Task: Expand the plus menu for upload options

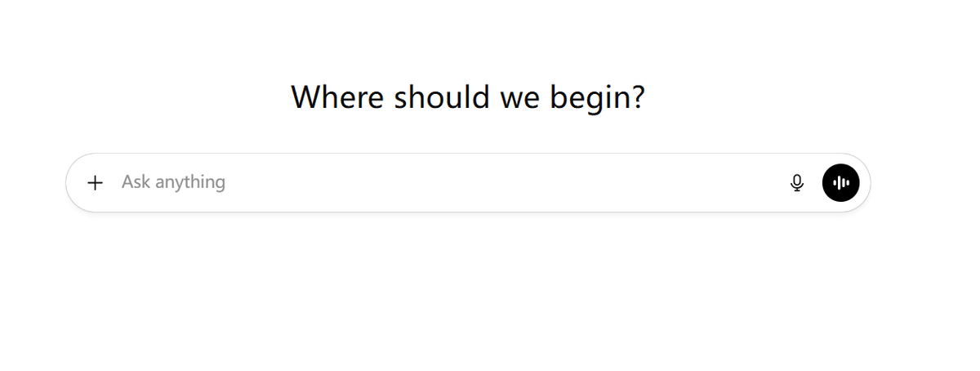Action: [x=96, y=183]
